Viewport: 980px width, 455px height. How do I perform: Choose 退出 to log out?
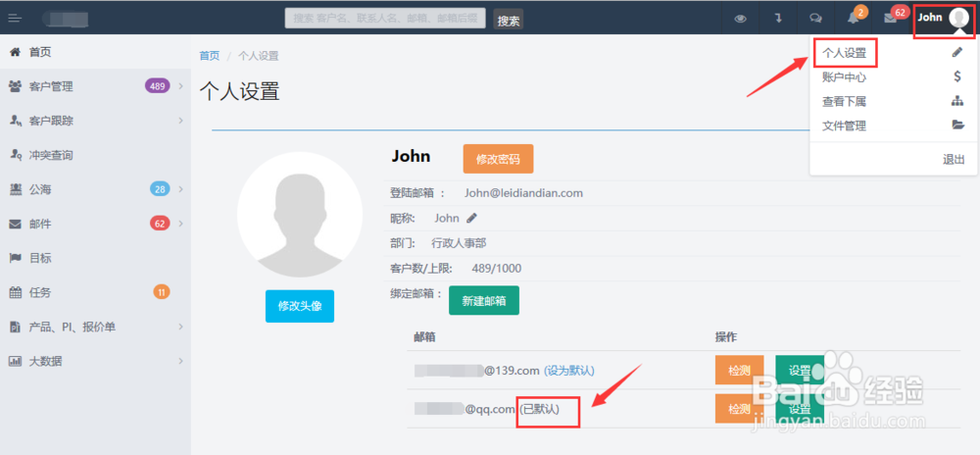click(954, 160)
